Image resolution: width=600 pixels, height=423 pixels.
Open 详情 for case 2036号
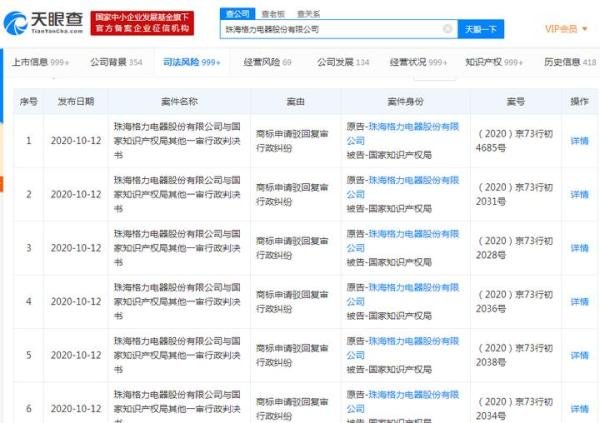579,302
